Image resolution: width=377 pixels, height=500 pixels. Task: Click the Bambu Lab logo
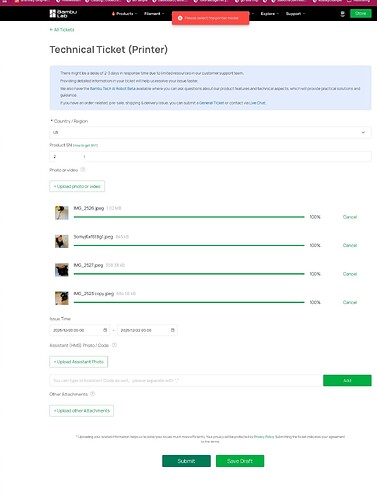coord(63,13)
